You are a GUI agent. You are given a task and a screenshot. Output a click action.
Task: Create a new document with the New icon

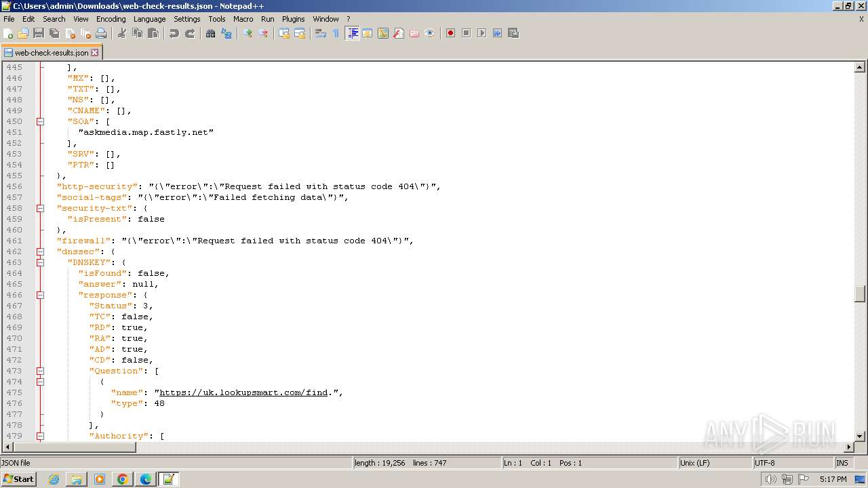(x=8, y=33)
